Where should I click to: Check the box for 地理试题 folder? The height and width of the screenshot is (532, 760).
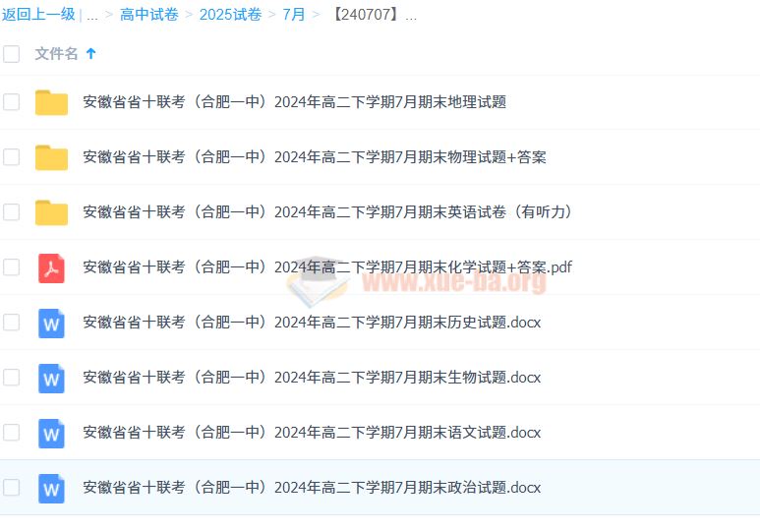pos(11,102)
